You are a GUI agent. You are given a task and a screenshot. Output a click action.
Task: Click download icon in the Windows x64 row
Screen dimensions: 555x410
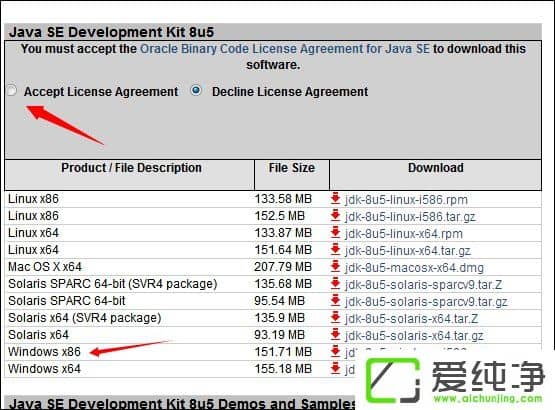335,369
